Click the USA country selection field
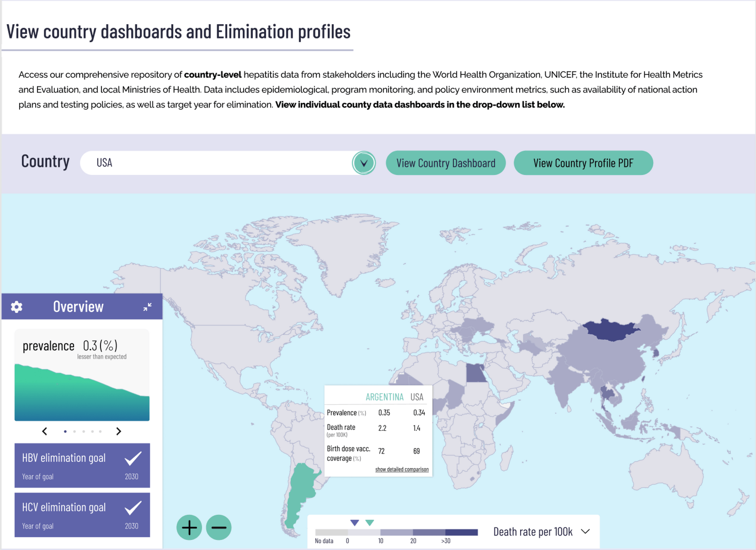This screenshot has width=756, height=550. (x=216, y=163)
